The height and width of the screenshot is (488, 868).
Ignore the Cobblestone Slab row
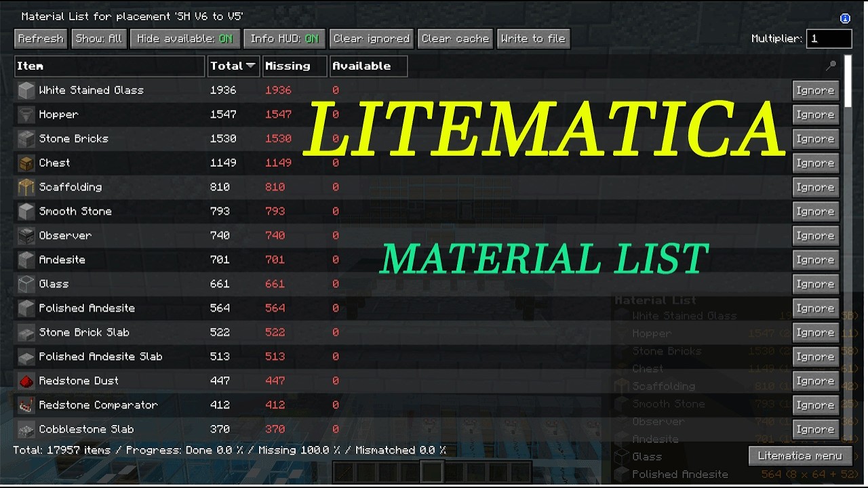click(816, 430)
